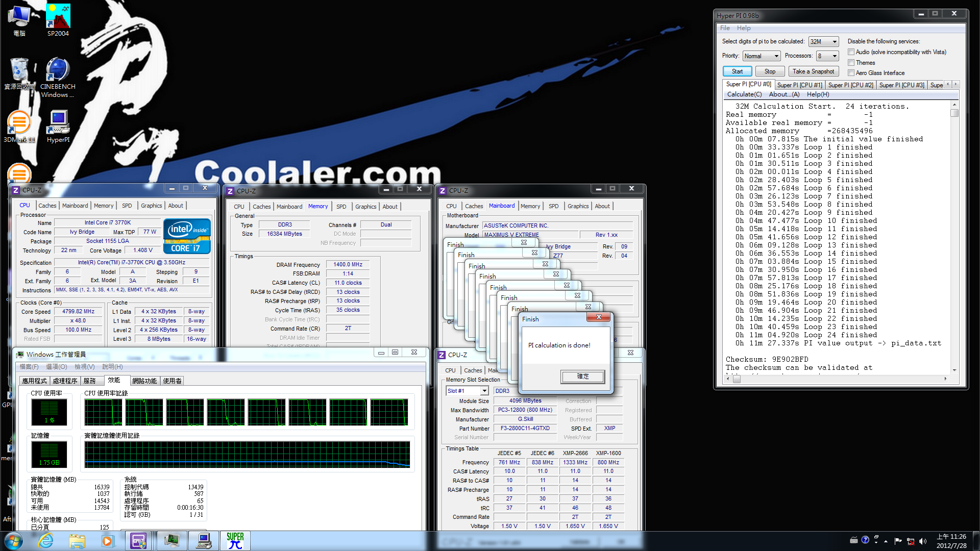Image resolution: width=980 pixels, height=551 pixels.
Task: Open the volume speaker tray icon
Action: click(922, 541)
